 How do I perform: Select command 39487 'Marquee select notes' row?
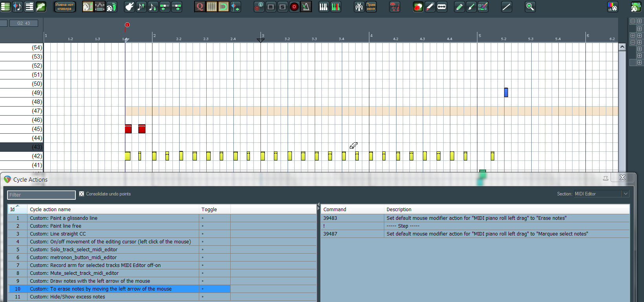pyautogui.click(x=475, y=234)
